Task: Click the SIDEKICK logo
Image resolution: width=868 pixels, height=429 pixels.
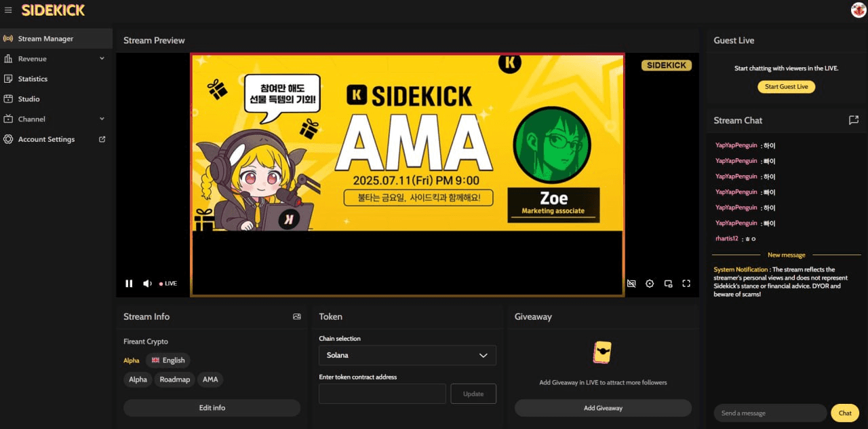Action: point(53,10)
